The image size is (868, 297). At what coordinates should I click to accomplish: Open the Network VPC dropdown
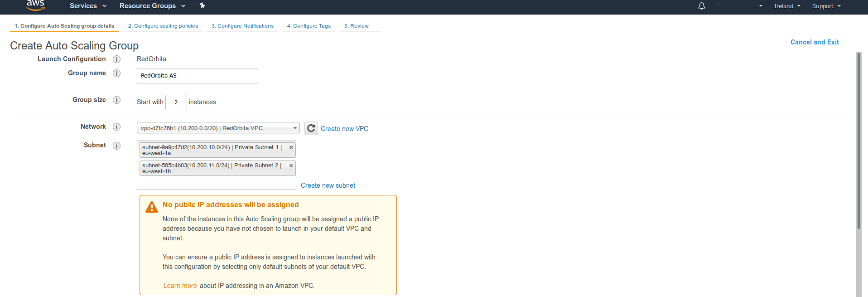tap(218, 128)
